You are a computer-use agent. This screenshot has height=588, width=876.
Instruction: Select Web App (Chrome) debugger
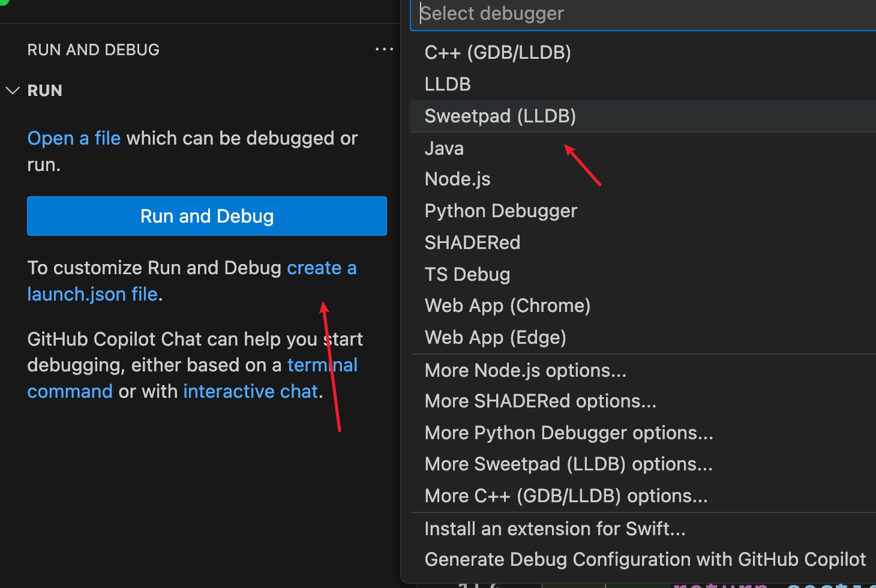[507, 306]
